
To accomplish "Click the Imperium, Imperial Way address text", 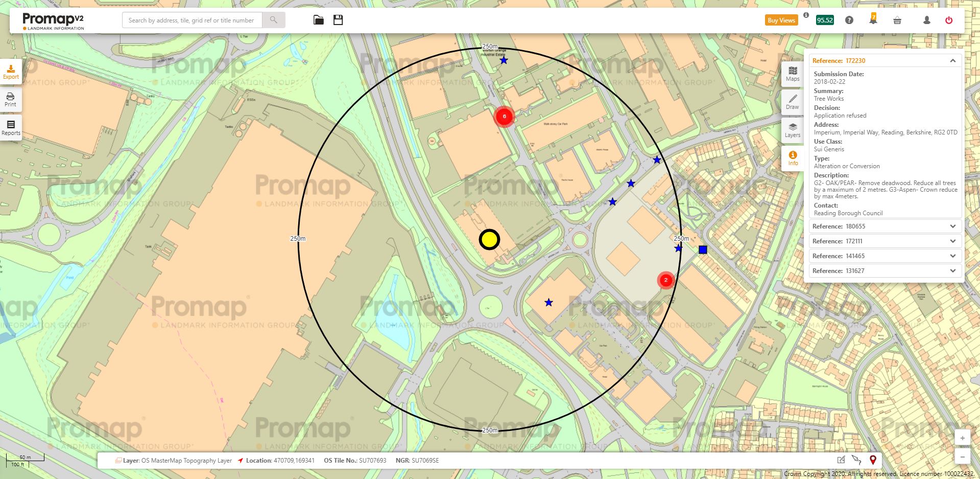I will 886,132.
